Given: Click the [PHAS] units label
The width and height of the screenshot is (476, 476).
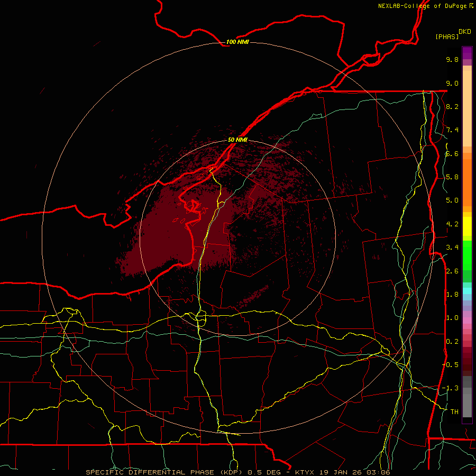Looking at the screenshot, I should click(x=447, y=36).
